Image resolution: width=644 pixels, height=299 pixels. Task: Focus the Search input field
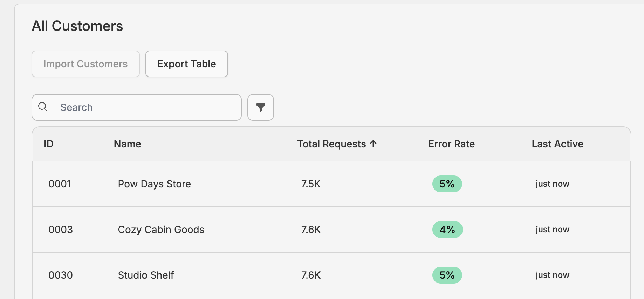(x=137, y=107)
